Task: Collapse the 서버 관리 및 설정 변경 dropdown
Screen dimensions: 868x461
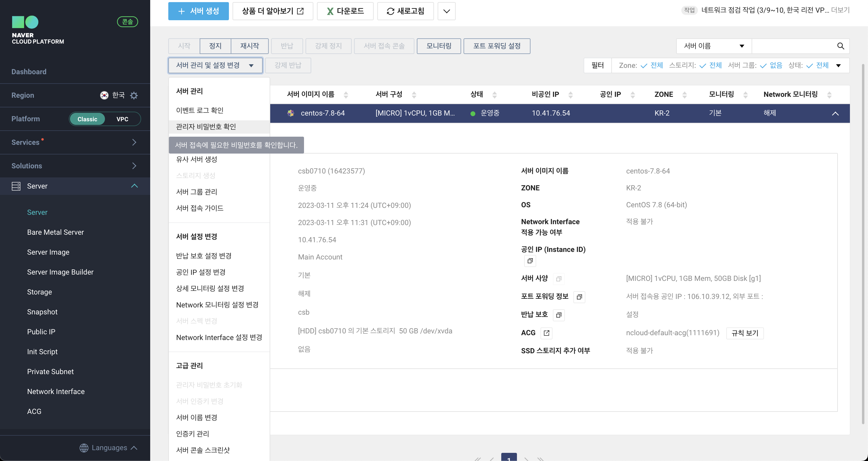Action: 215,65
